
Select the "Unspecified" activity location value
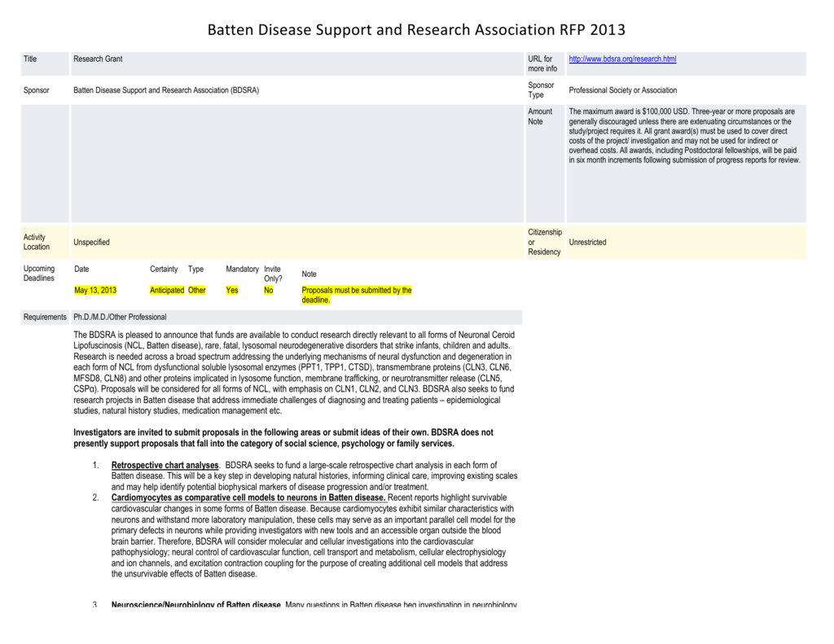pyautogui.click(x=91, y=243)
